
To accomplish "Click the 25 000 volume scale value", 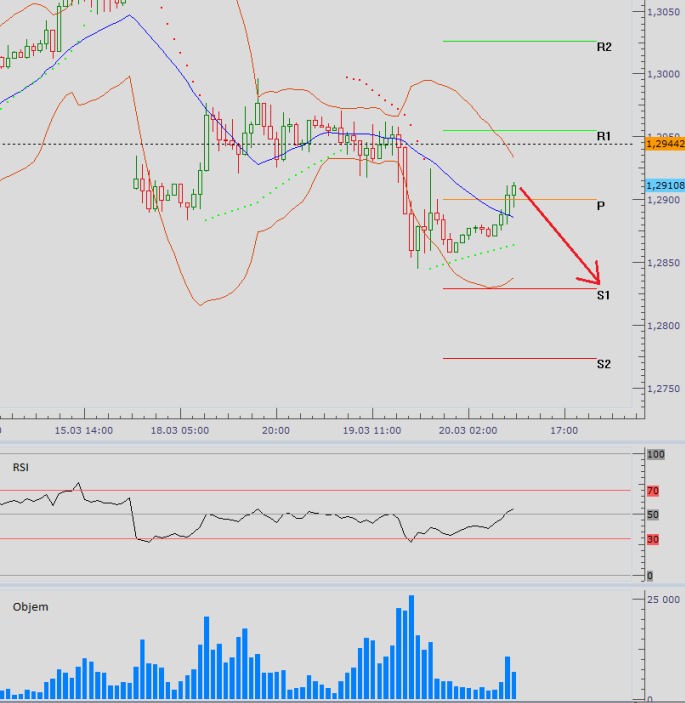I will tap(663, 600).
